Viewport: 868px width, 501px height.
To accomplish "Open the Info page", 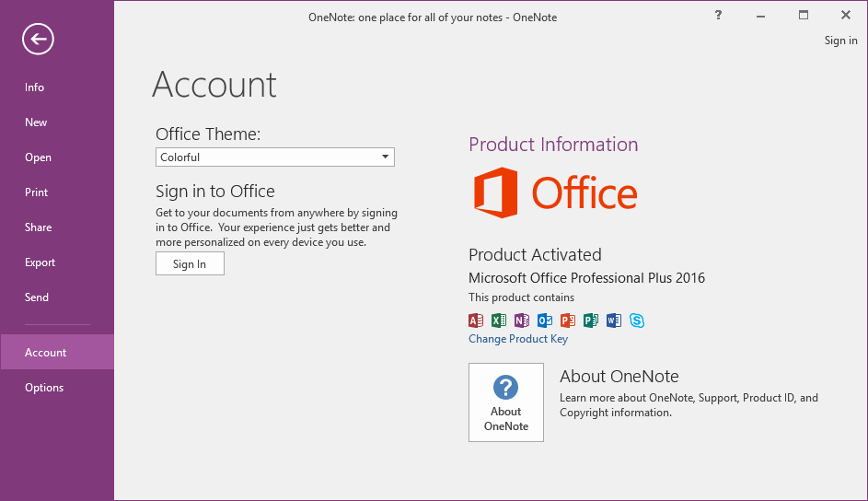I will tap(57, 87).
